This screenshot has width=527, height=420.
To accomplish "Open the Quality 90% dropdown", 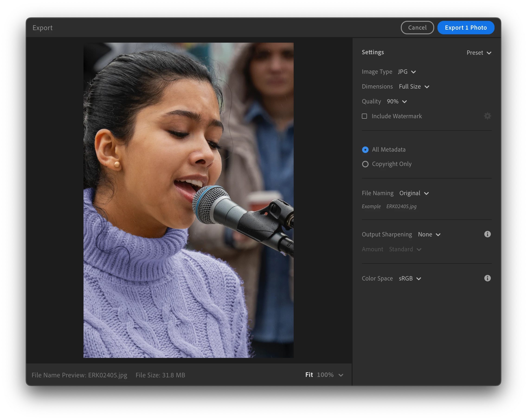I will (397, 101).
